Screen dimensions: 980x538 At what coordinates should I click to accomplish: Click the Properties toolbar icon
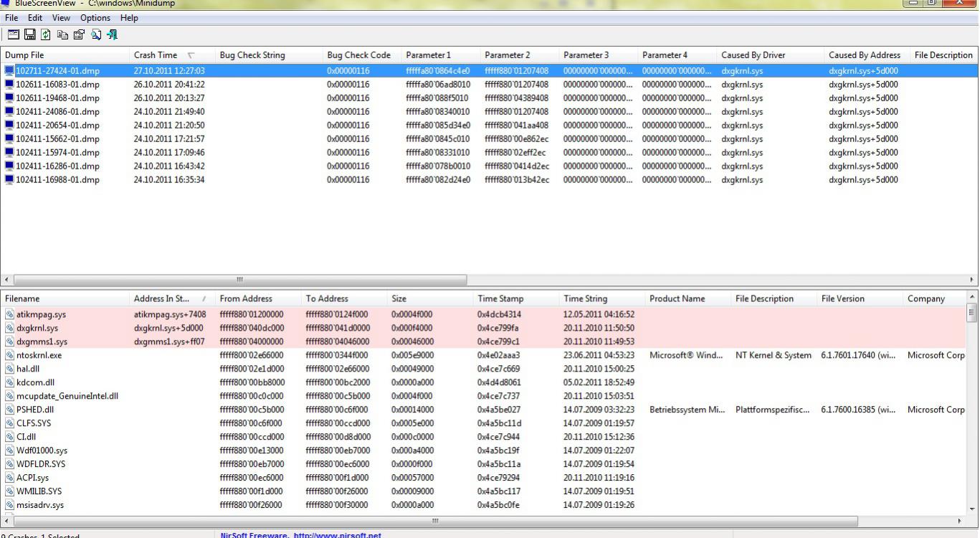79,34
